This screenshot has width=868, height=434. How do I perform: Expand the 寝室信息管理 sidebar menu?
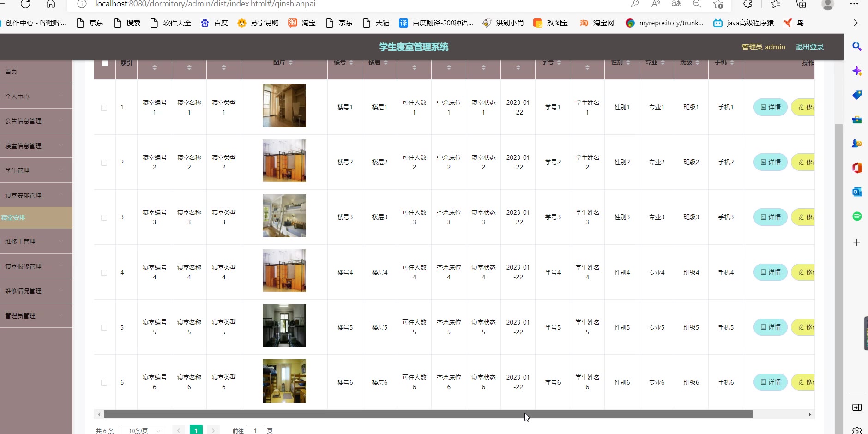pyautogui.click(x=36, y=146)
